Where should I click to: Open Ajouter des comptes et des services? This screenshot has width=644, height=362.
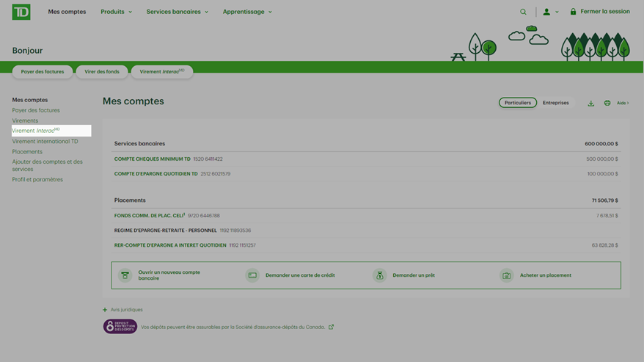pos(47,165)
